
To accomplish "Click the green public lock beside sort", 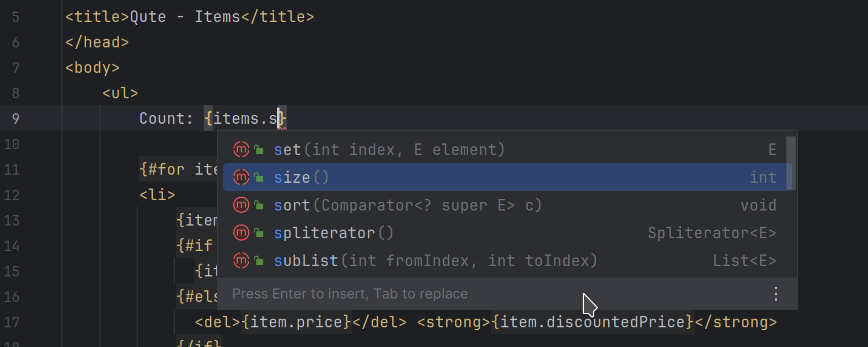I will [x=259, y=206].
